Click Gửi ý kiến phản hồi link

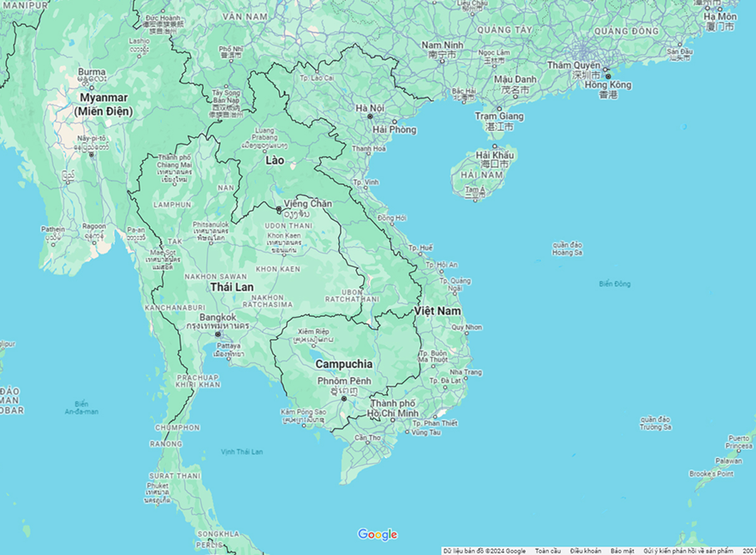(x=688, y=551)
